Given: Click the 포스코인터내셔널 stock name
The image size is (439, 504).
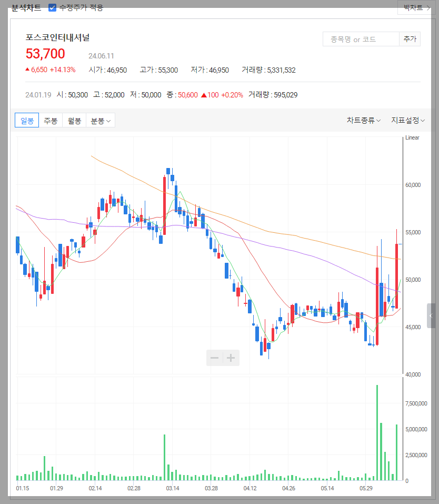Looking at the screenshot, I should pyautogui.click(x=57, y=37).
